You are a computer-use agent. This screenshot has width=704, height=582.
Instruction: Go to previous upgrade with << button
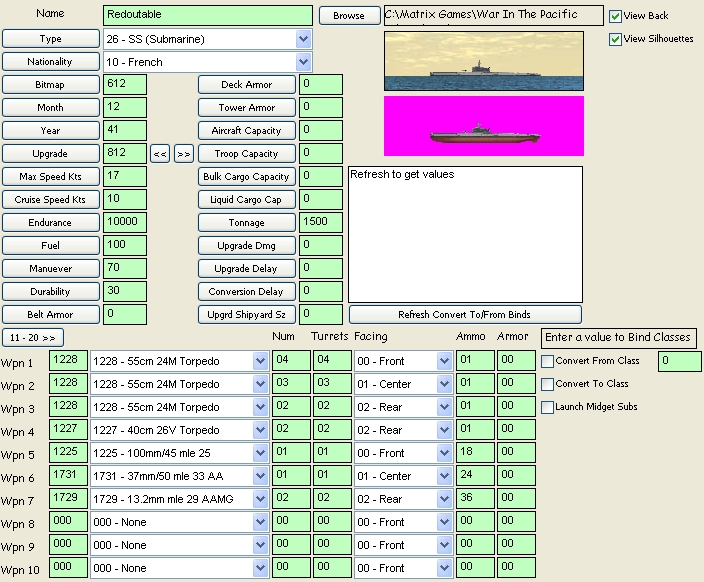pyautogui.click(x=160, y=154)
